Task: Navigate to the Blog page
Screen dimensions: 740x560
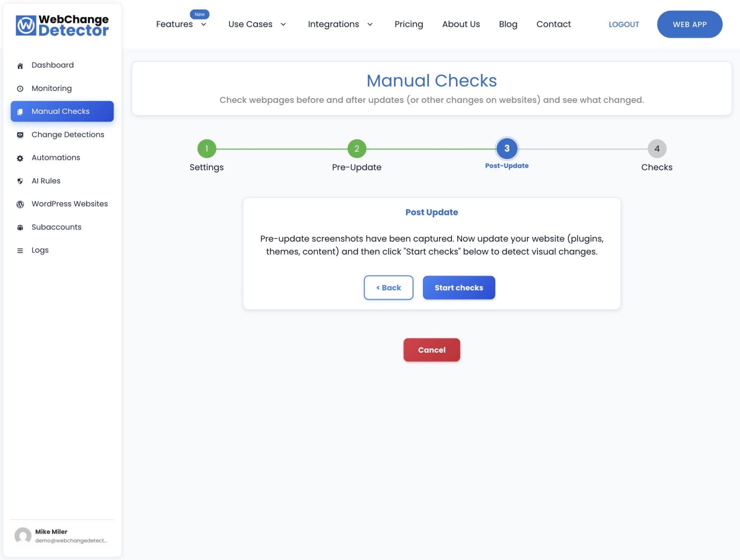Action: pyautogui.click(x=508, y=24)
